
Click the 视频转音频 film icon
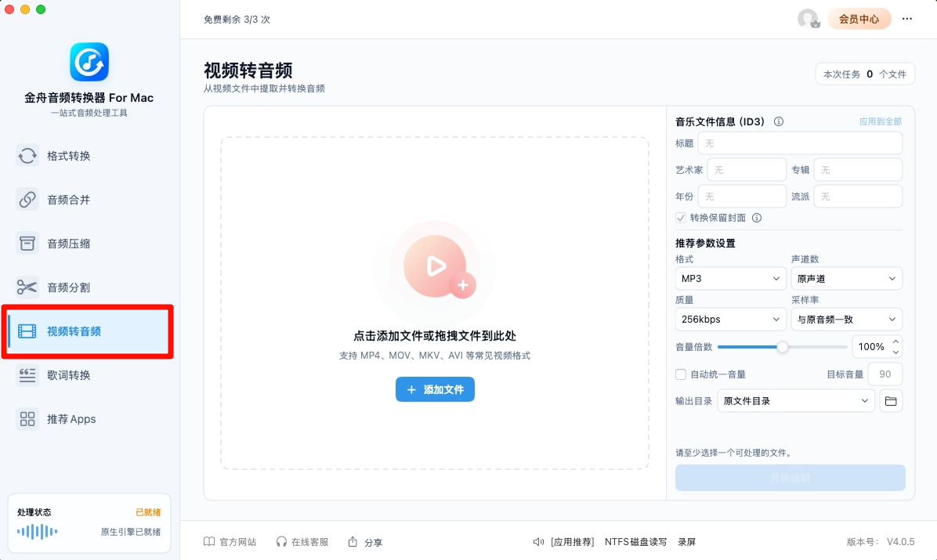coord(27,331)
